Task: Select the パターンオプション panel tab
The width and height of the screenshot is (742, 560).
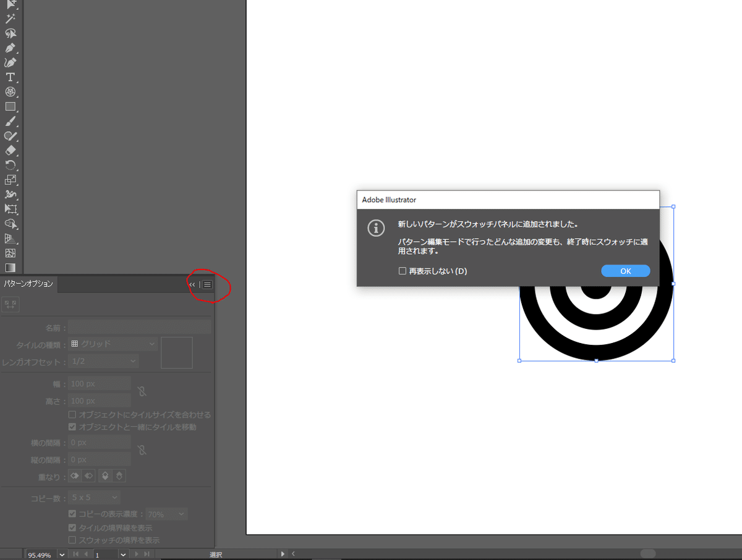Action: click(x=28, y=284)
